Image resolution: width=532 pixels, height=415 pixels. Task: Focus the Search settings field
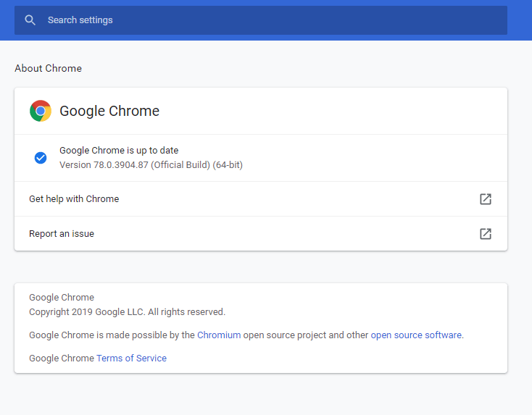tap(261, 20)
